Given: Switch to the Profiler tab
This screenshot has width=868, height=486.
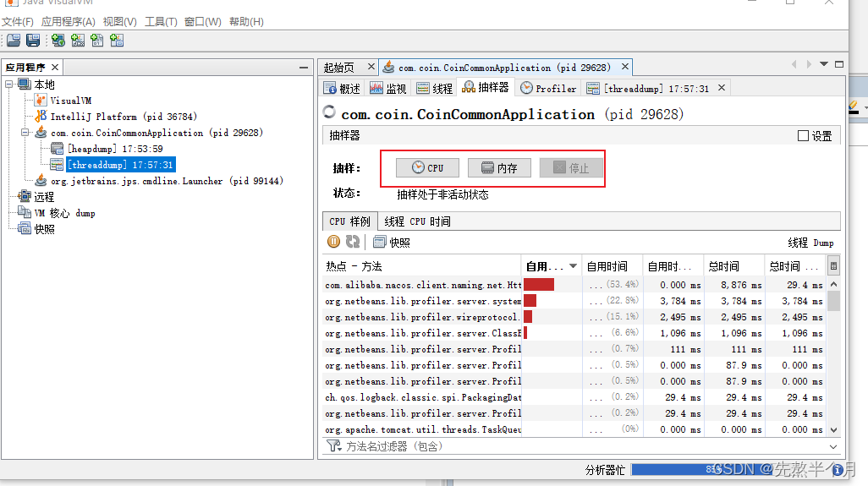Looking at the screenshot, I should pyautogui.click(x=548, y=89).
